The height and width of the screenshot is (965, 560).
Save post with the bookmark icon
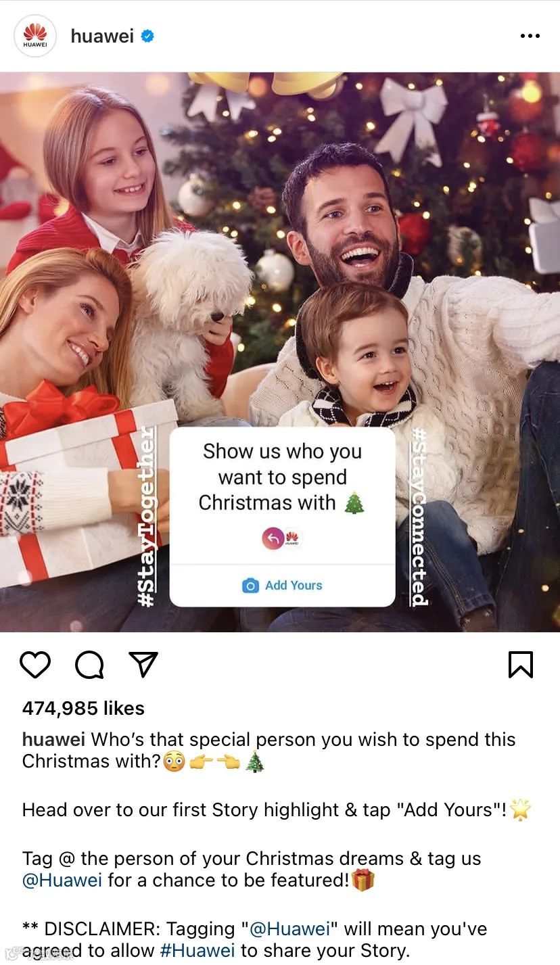521,665
